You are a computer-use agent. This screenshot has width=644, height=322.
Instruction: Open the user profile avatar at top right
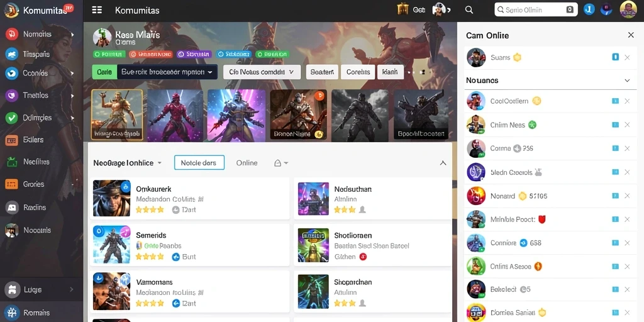628,9
